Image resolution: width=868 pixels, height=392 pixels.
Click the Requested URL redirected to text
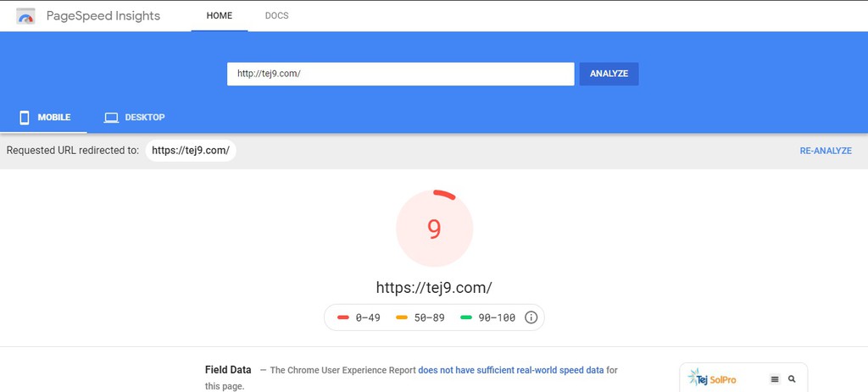[73, 151]
